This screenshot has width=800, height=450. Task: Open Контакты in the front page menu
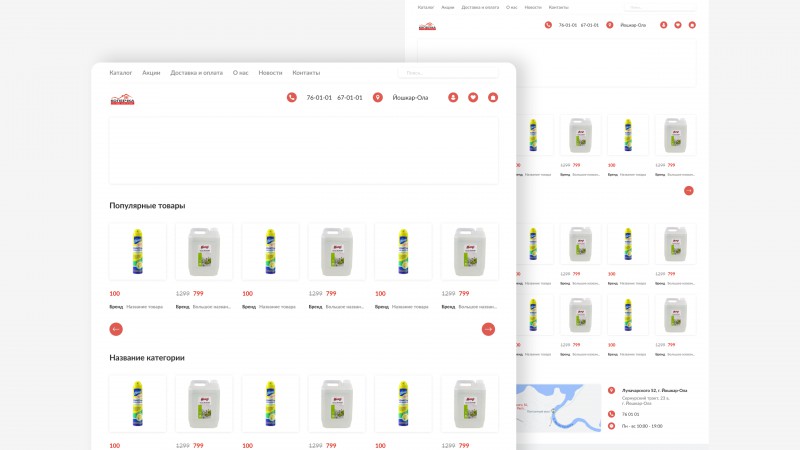pos(306,73)
